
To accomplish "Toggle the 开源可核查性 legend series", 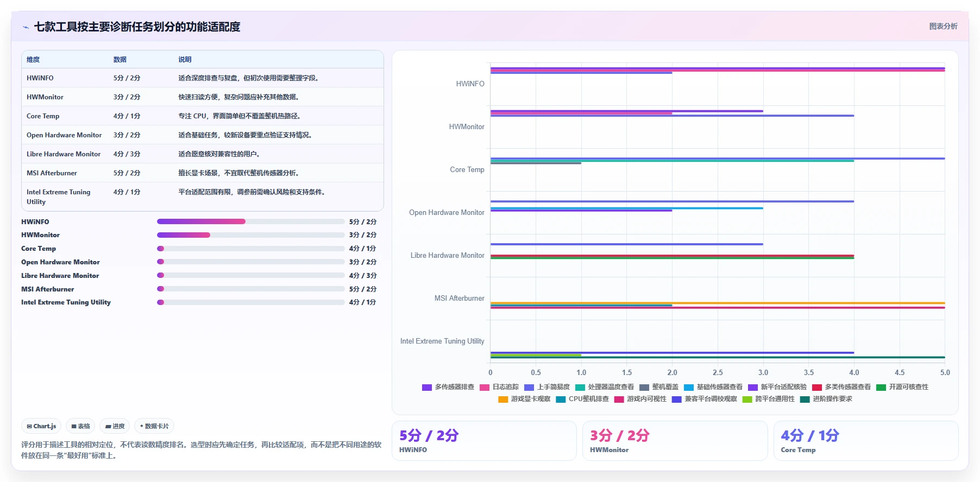I will coord(902,387).
